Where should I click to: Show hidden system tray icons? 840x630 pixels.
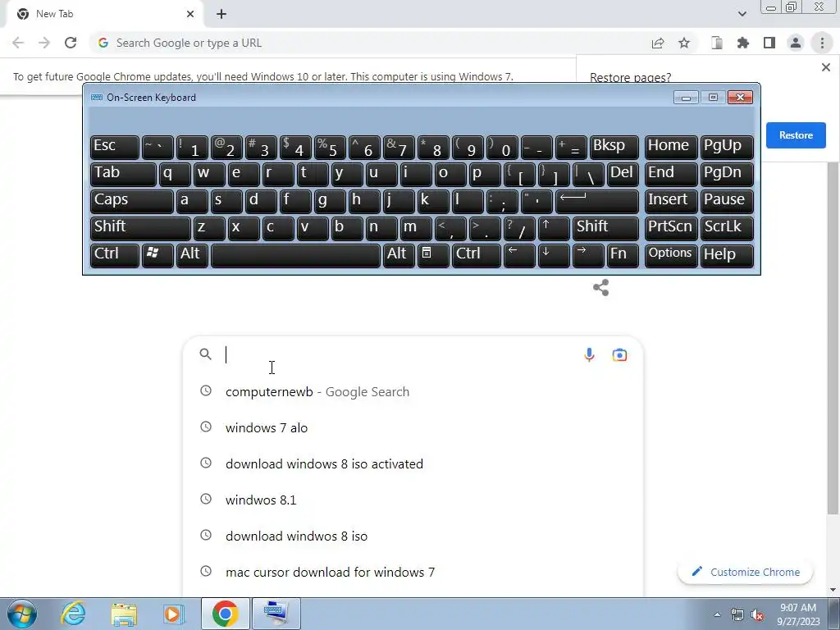tap(717, 614)
